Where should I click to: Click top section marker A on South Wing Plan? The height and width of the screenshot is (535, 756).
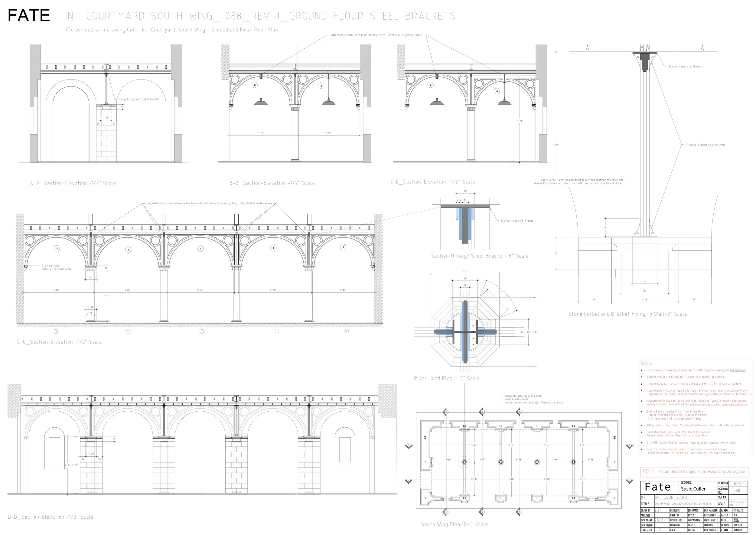(446, 412)
